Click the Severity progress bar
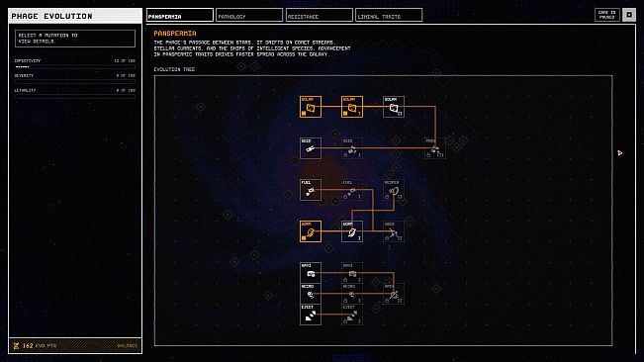 click(75, 81)
